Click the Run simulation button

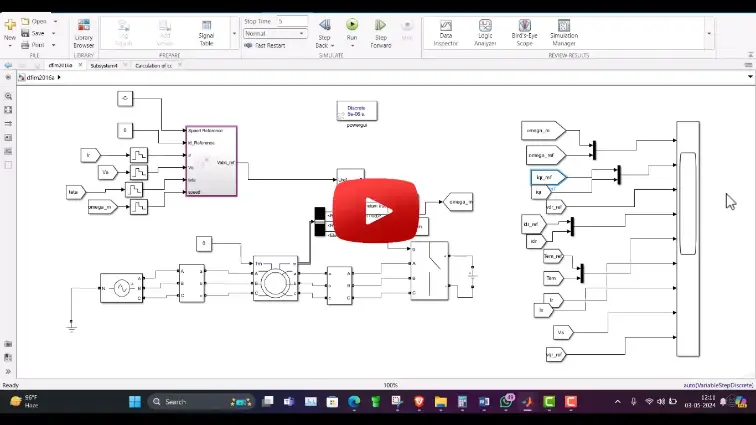point(352,30)
